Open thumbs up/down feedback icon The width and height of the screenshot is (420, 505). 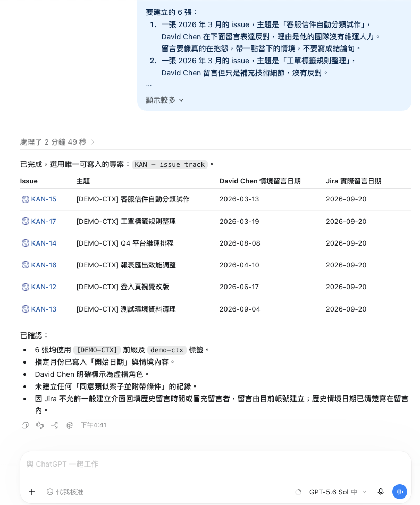[40, 425]
